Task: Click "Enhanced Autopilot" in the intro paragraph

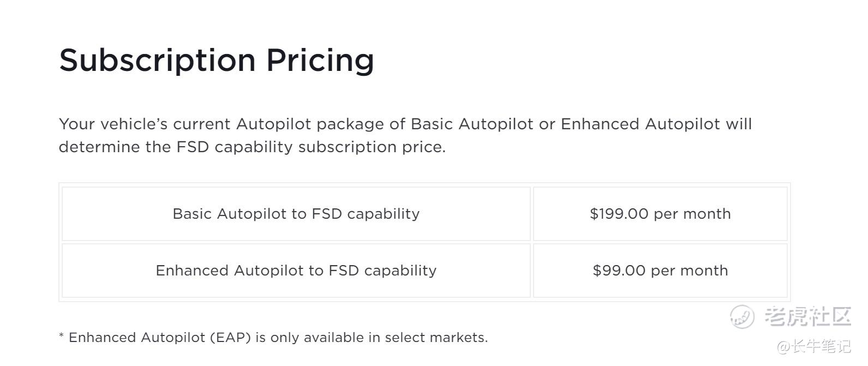Action: pyautogui.click(x=640, y=124)
